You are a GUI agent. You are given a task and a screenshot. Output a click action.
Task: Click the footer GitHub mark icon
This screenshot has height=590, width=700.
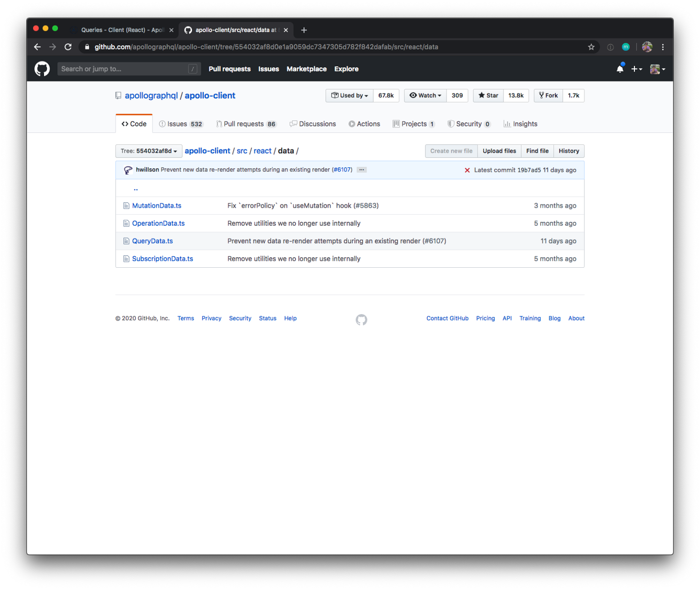point(361,320)
